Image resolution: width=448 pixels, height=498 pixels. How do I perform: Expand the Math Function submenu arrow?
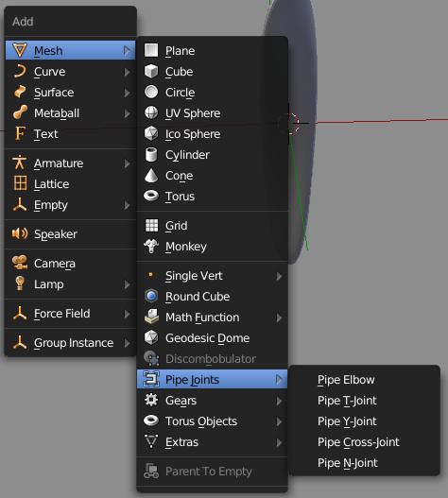pos(279,318)
